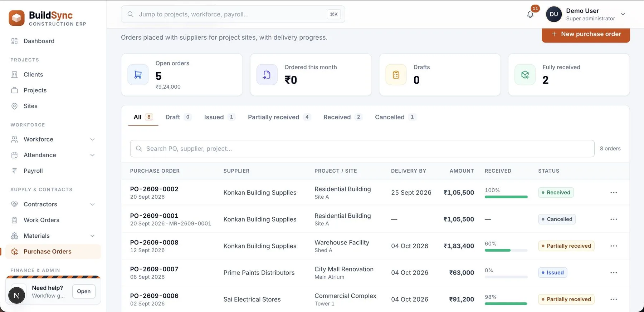
Task: Click the Purchase Orders sidebar icon
Action: 14,252
